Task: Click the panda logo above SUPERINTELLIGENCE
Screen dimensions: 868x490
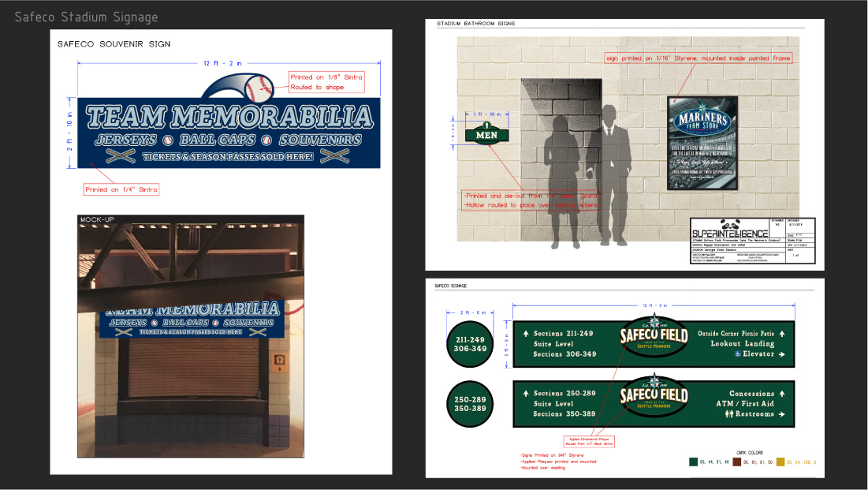Action: (730, 225)
